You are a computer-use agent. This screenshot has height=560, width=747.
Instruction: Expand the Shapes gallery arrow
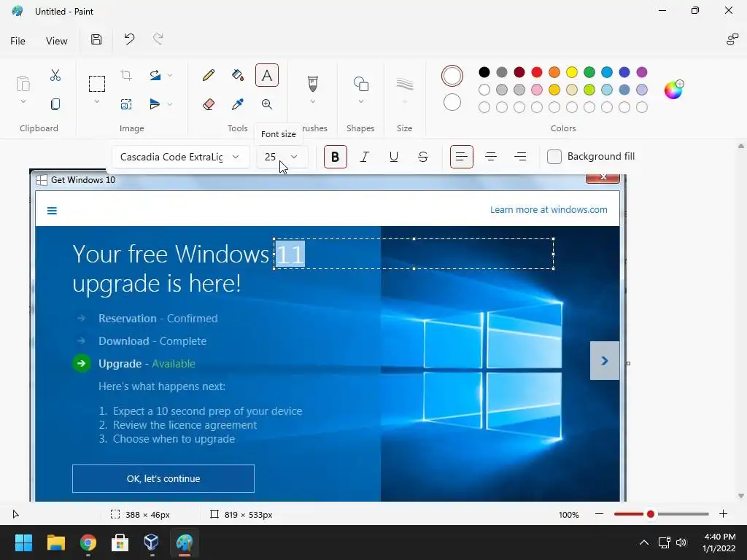[361, 102]
